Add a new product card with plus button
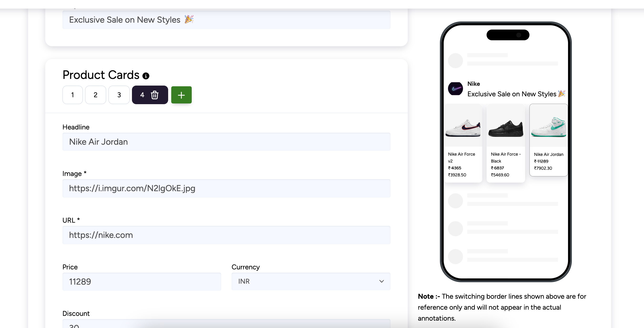 click(181, 95)
